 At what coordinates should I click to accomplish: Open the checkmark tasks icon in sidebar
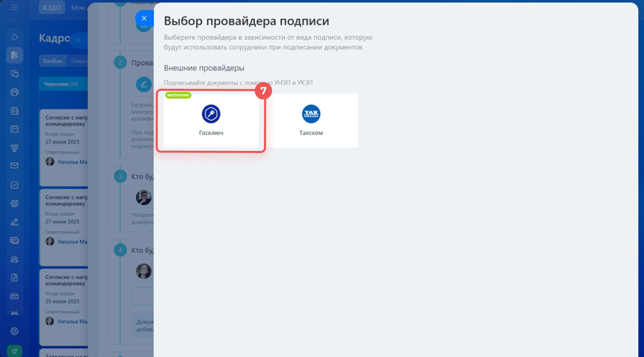pos(14,185)
